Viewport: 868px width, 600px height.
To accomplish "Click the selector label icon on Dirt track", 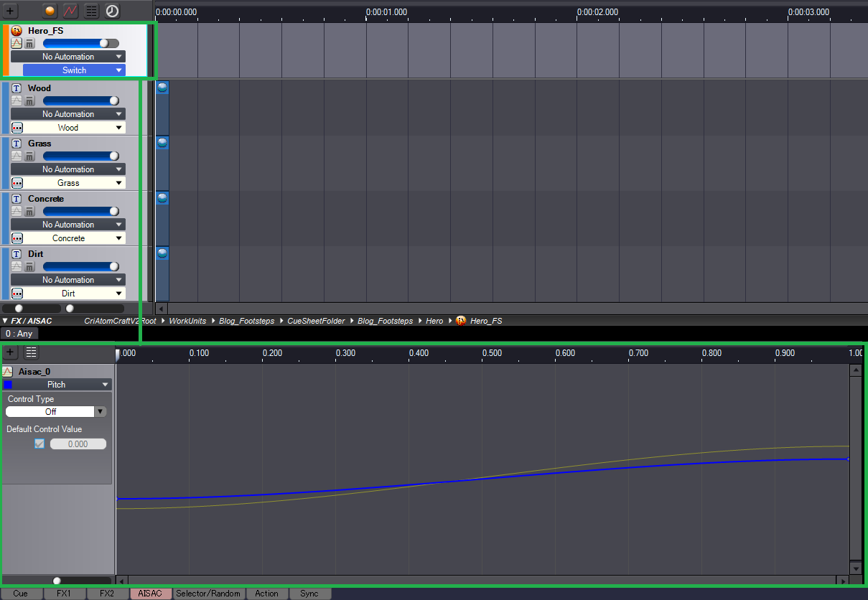I will (x=17, y=294).
